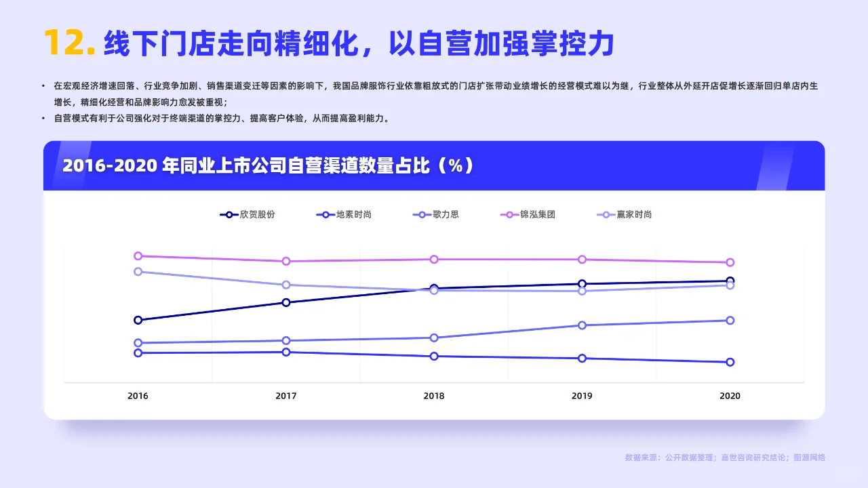This screenshot has width=868, height=488.
Task: Click the 锦泓集团 data point for 2018
Action: 434,259
